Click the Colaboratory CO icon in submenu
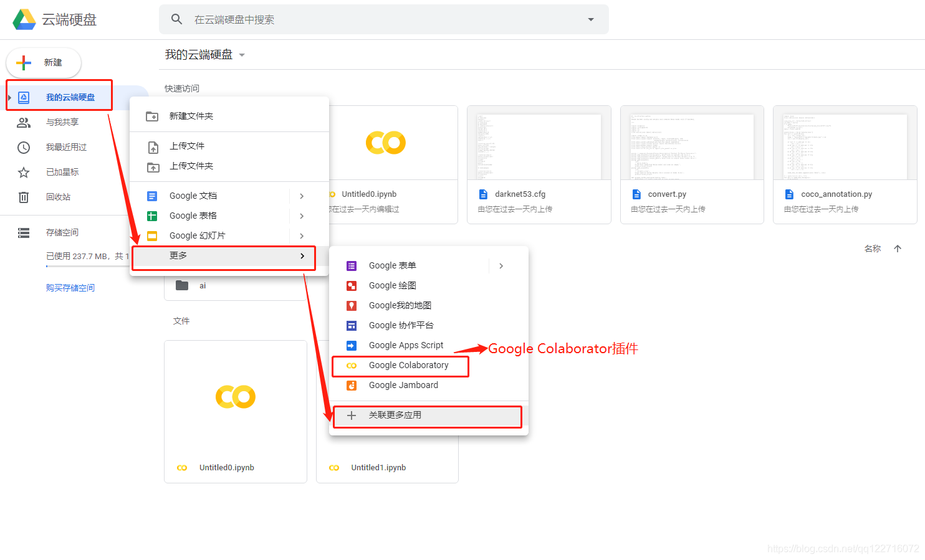 [352, 366]
